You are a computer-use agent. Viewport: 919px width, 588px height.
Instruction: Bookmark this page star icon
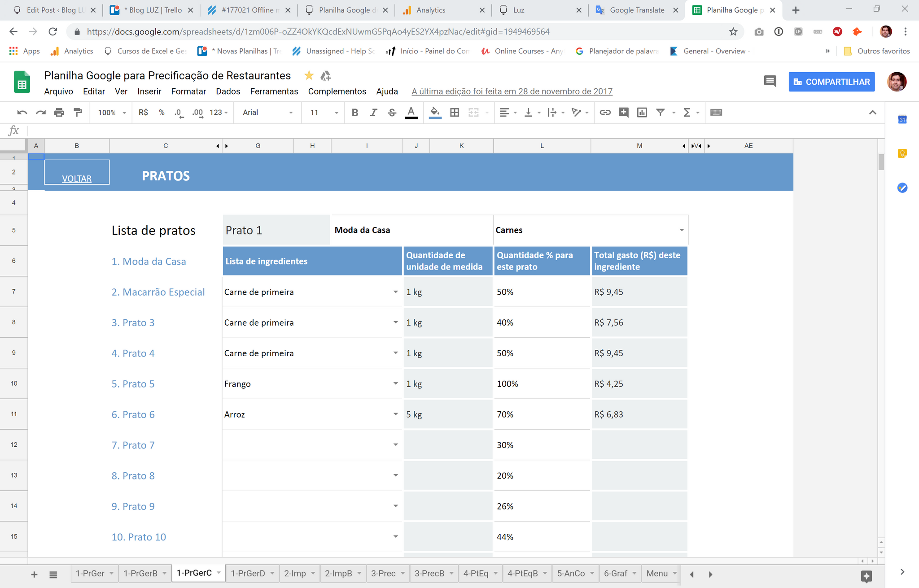click(733, 32)
